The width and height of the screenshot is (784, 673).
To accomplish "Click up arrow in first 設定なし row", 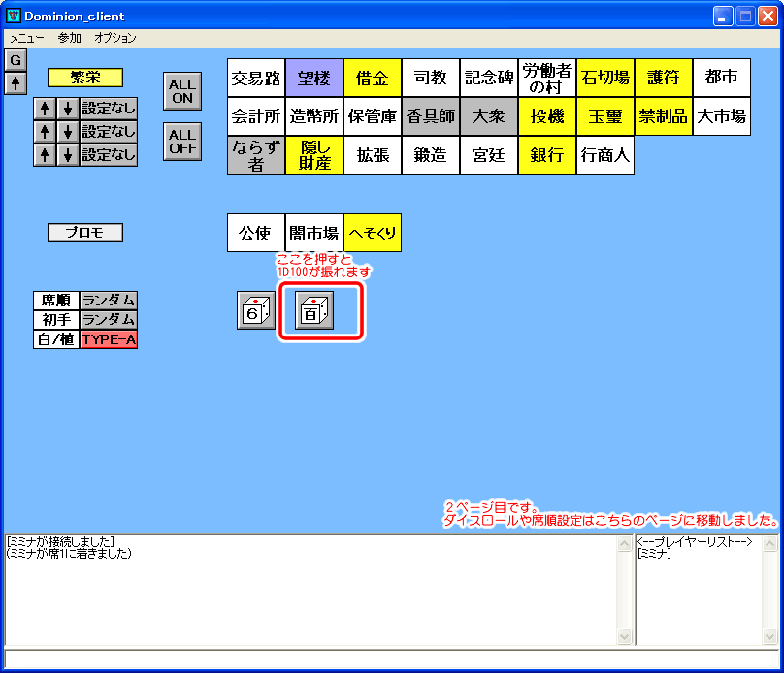I will tap(45, 109).
